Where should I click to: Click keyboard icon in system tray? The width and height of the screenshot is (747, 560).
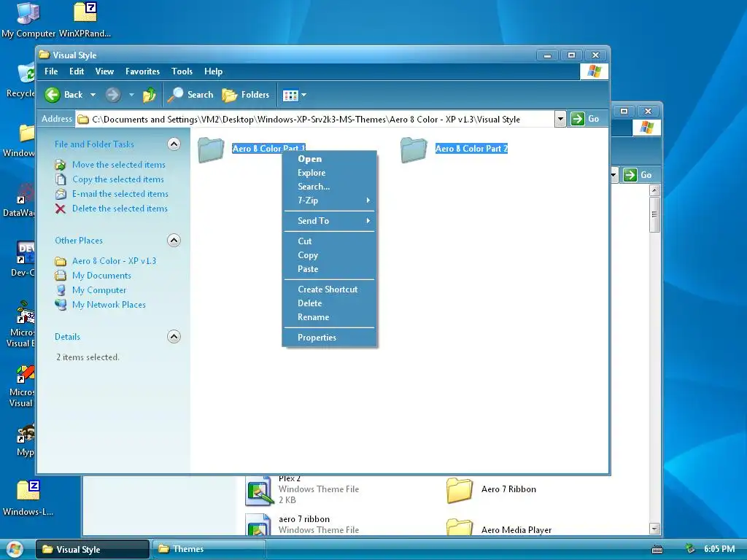[657, 550]
